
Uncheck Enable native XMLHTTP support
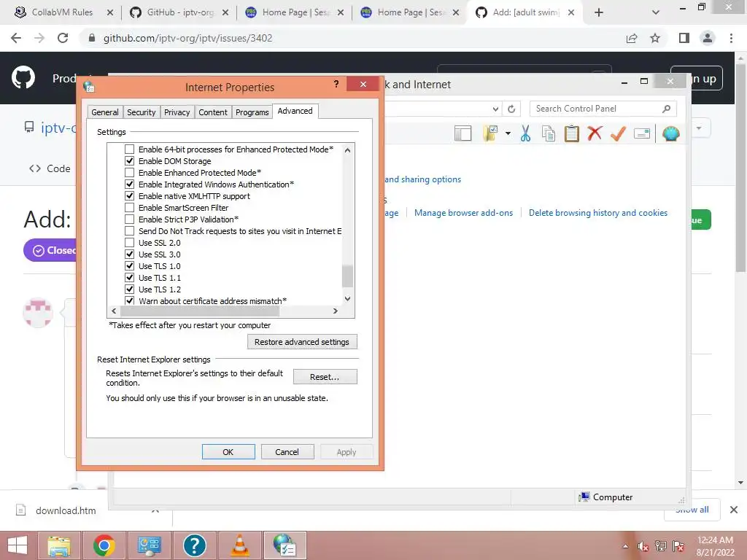(x=130, y=195)
